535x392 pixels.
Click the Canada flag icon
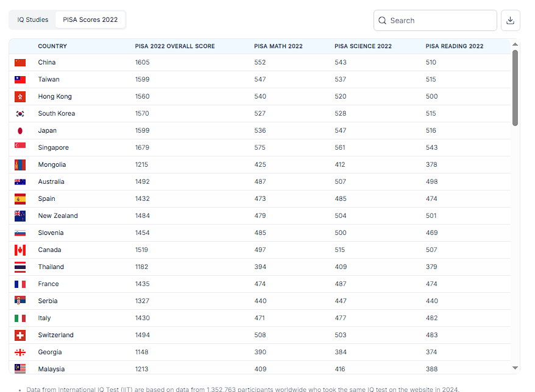[20, 250]
